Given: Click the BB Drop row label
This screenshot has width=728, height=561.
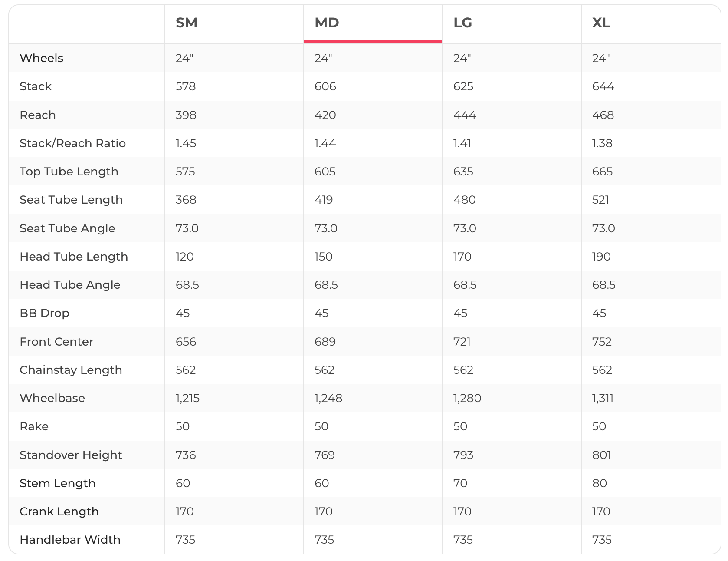Looking at the screenshot, I should 45,313.
